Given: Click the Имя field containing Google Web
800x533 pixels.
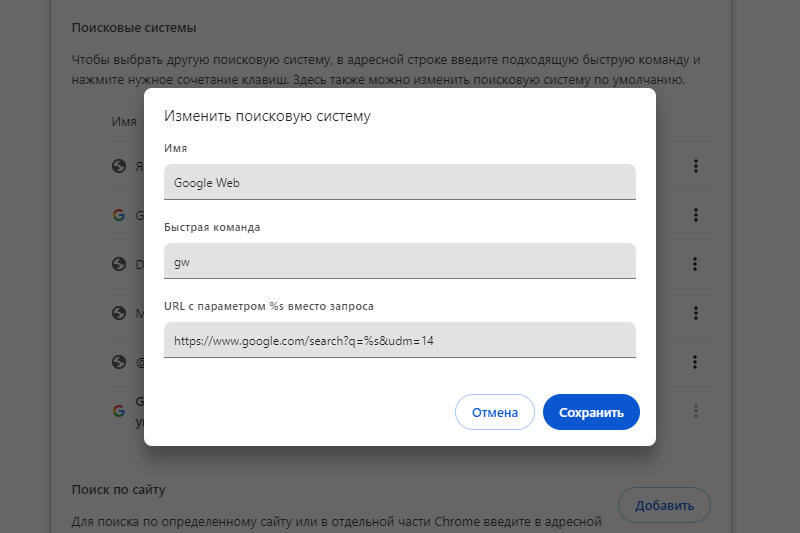Looking at the screenshot, I should point(400,183).
